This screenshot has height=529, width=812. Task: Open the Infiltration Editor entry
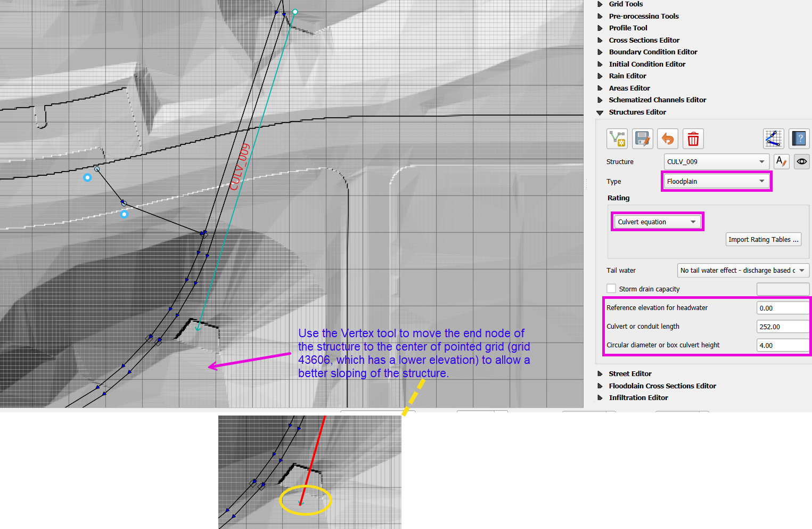click(x=638, y=397)
